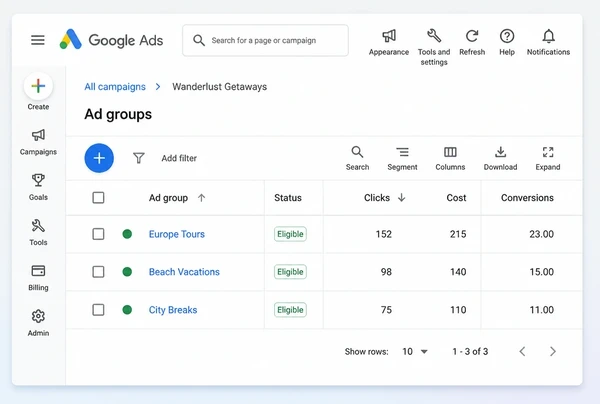Viewport: 600px width, 404px height.
Task: Focus the search for a page or campaign field
Action: pyautogui.click(x=266, y=40)
